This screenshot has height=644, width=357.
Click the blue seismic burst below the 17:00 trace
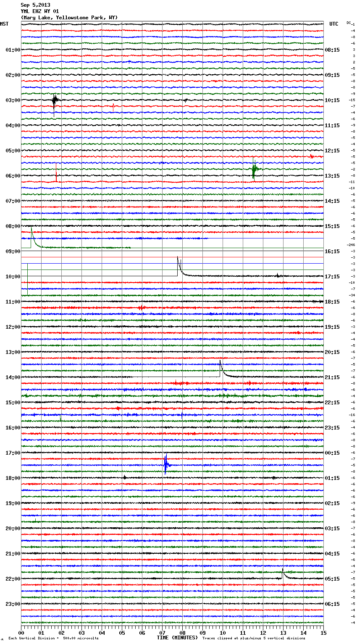(x=166, y=464)
